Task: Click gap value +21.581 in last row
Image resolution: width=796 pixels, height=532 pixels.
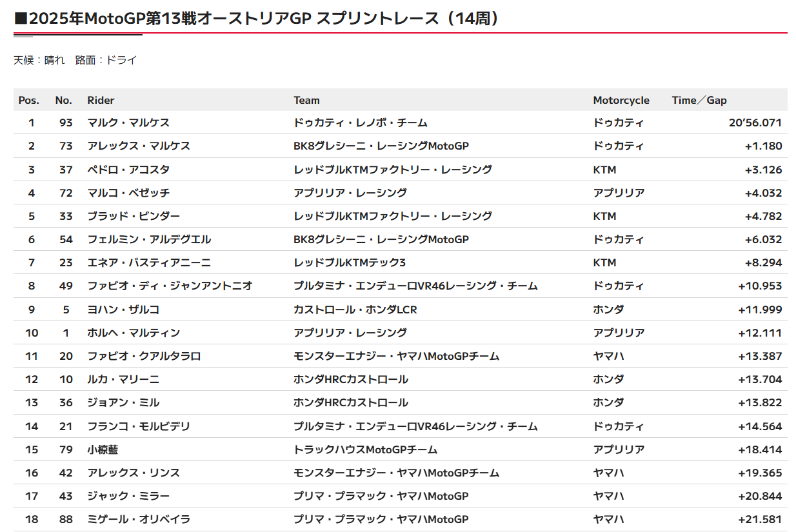Action: [x=760, y=519]
